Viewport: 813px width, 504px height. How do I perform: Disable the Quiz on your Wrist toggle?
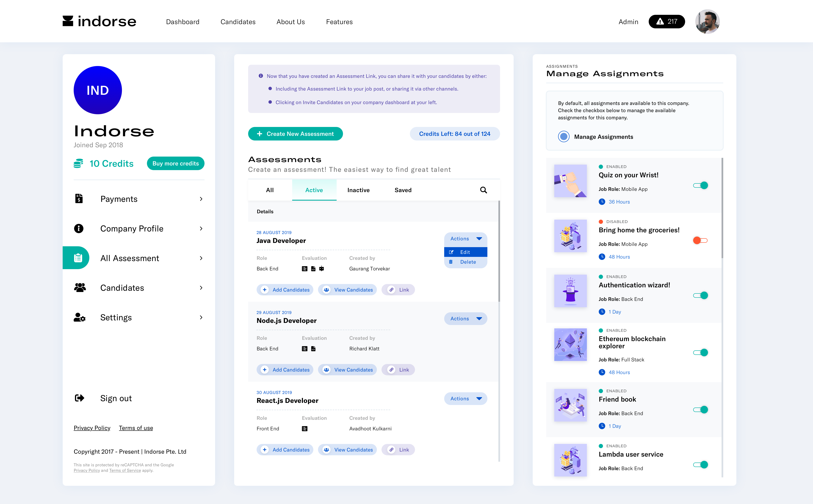(x=700, y=185)
